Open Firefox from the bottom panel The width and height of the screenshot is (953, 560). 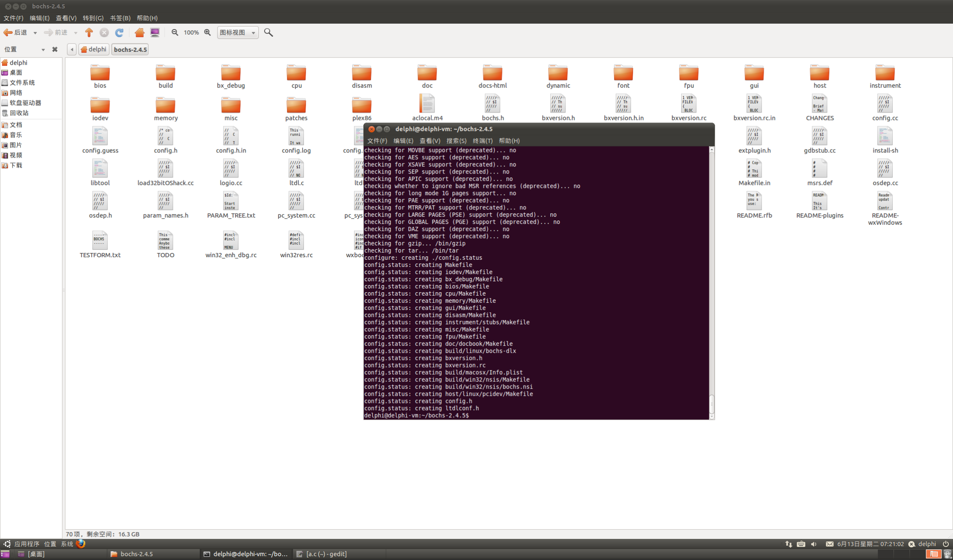(81, 544)
